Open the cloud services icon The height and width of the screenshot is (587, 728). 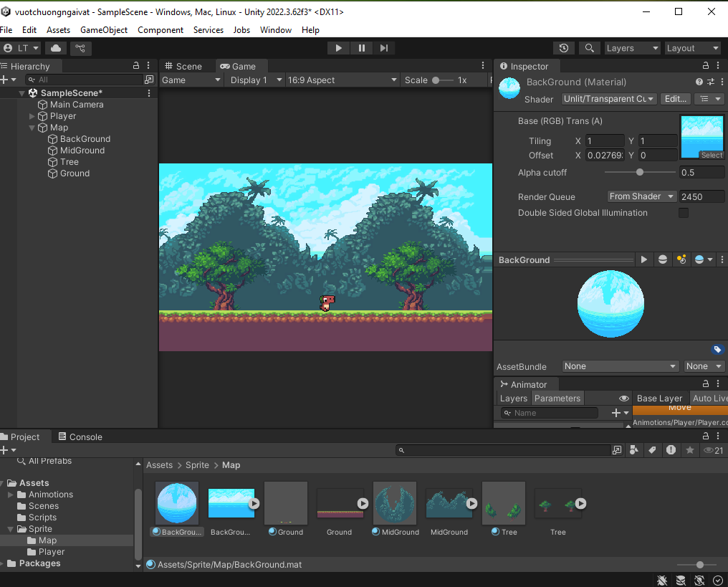tap(55, 48)
